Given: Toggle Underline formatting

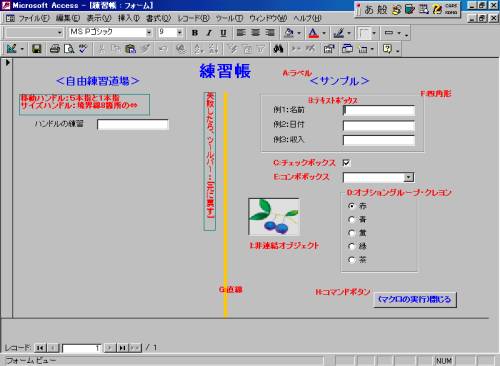Looking at the screenshot, I should click(x=223, y=33).
